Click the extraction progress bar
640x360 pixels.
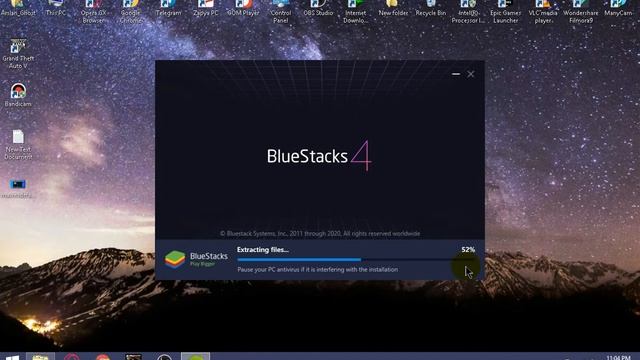[x=356, y=260]
